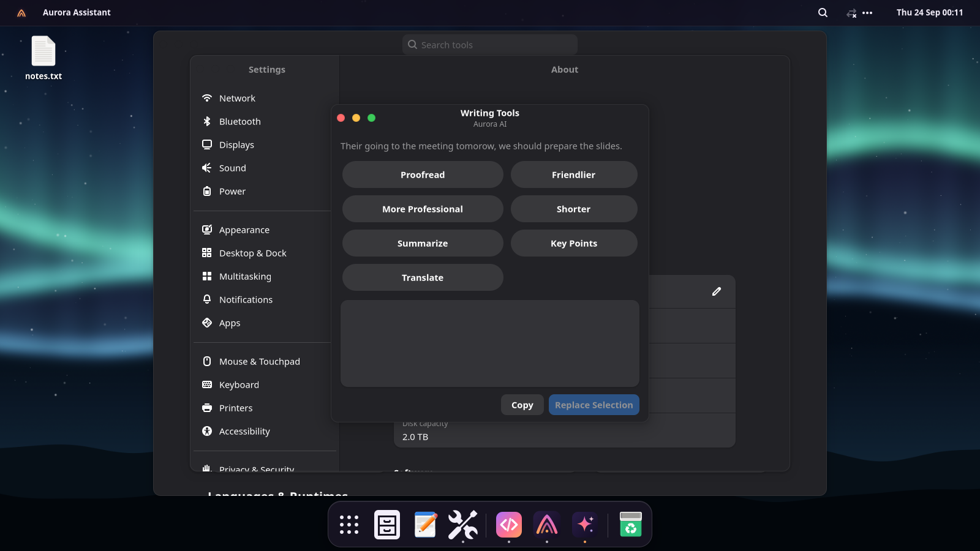The height and width of the screenshot is (551, 980).
Task: Click the Translate button
Action: click(x=423, y=277)
